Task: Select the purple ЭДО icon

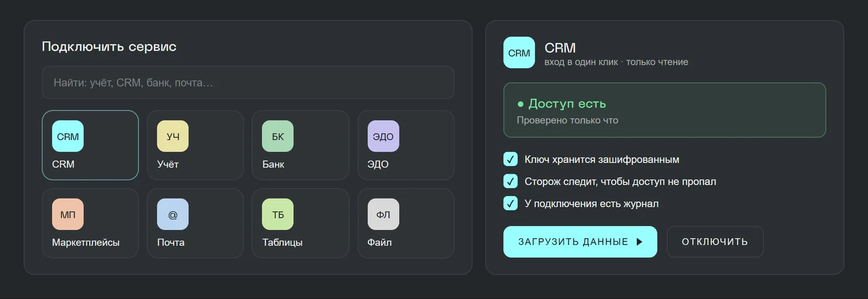Action: click(x=383, y=136)
